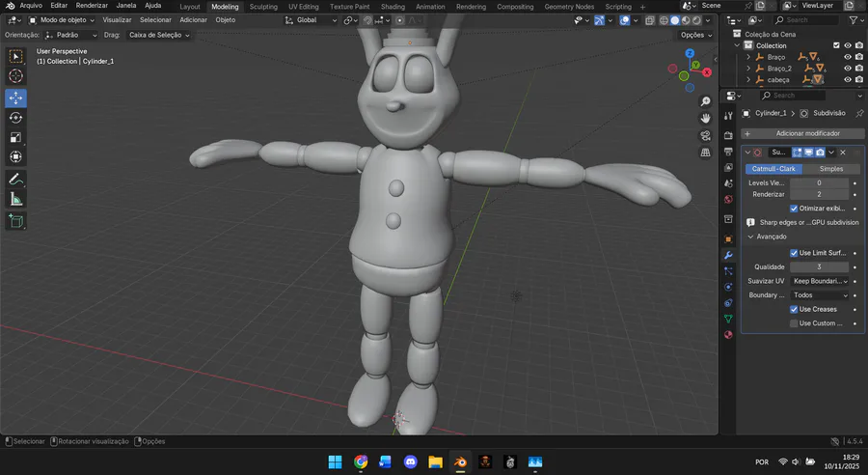The image size is (868, 475).
Task: Toggle the camera view icon
Action: 705,135
